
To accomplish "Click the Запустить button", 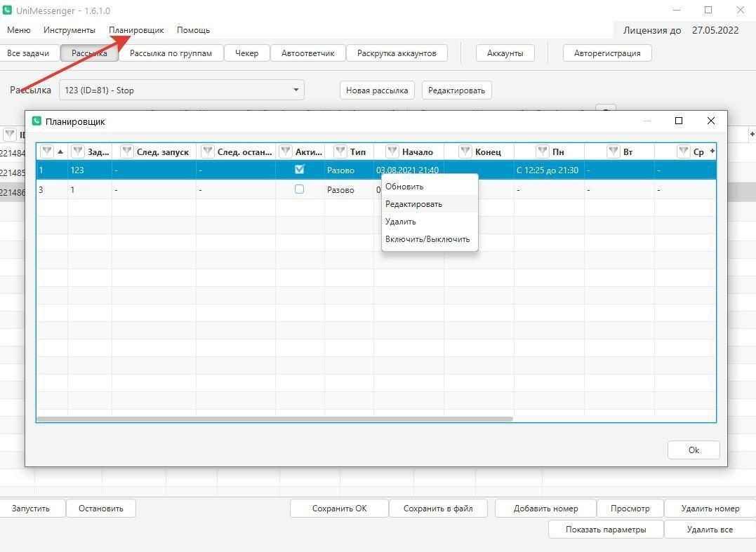I will click(x=30, y=509).
